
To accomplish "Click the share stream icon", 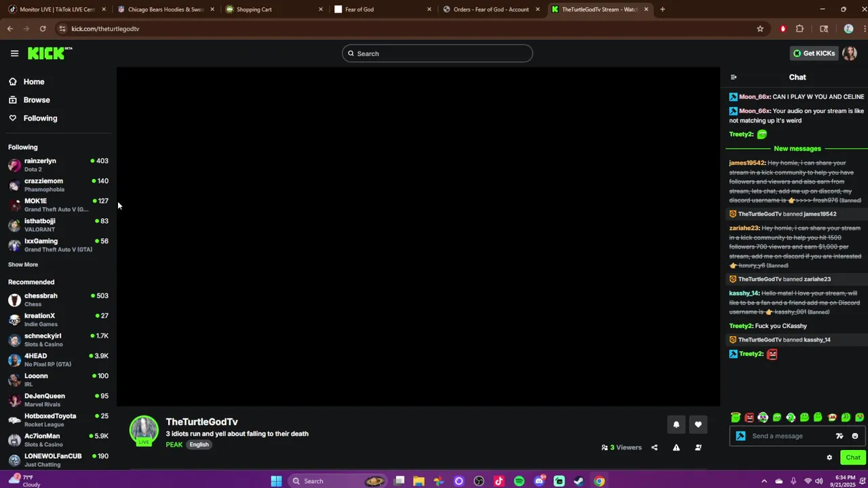I will [654, 447].
